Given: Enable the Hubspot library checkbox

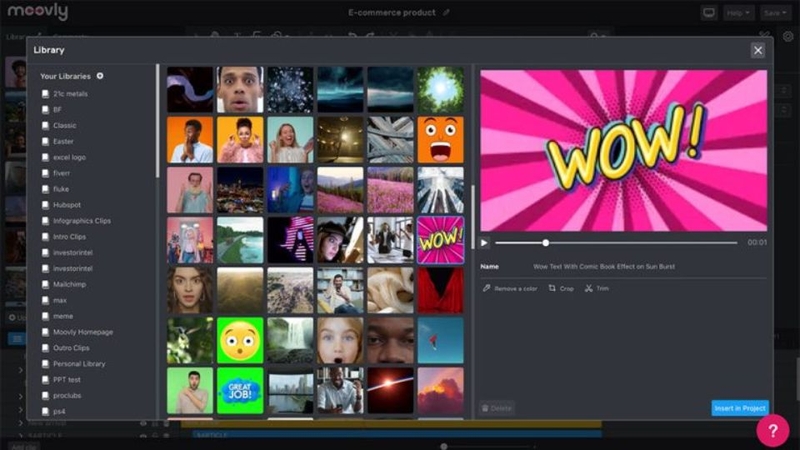Looking at the screenshot, I should [45, 205].
